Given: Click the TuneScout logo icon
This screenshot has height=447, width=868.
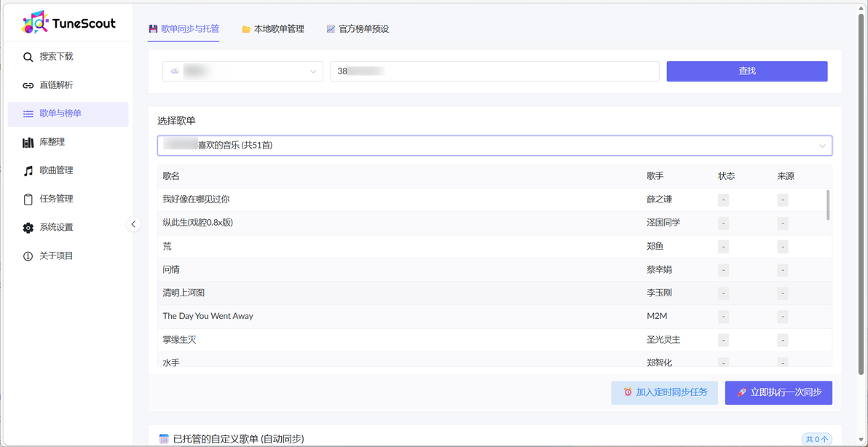Looking at the screenshot, I should point(35,23).
